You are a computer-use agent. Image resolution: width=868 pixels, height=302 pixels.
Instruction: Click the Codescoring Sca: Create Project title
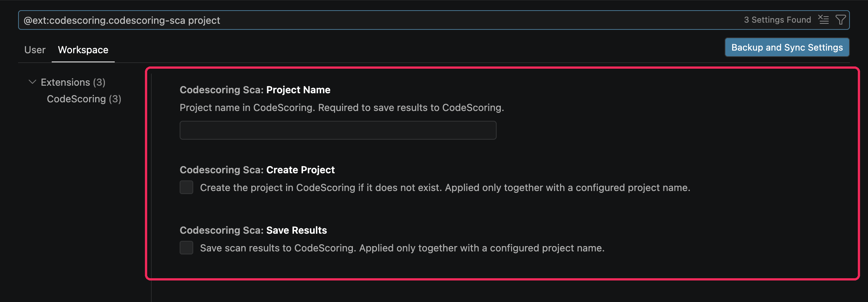(x=257, y=170)
